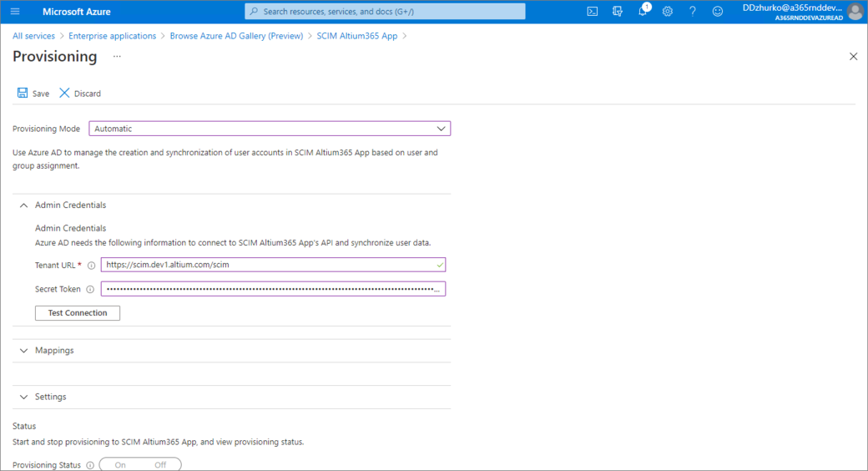Open the feedback smiley icon

point(718,12)
